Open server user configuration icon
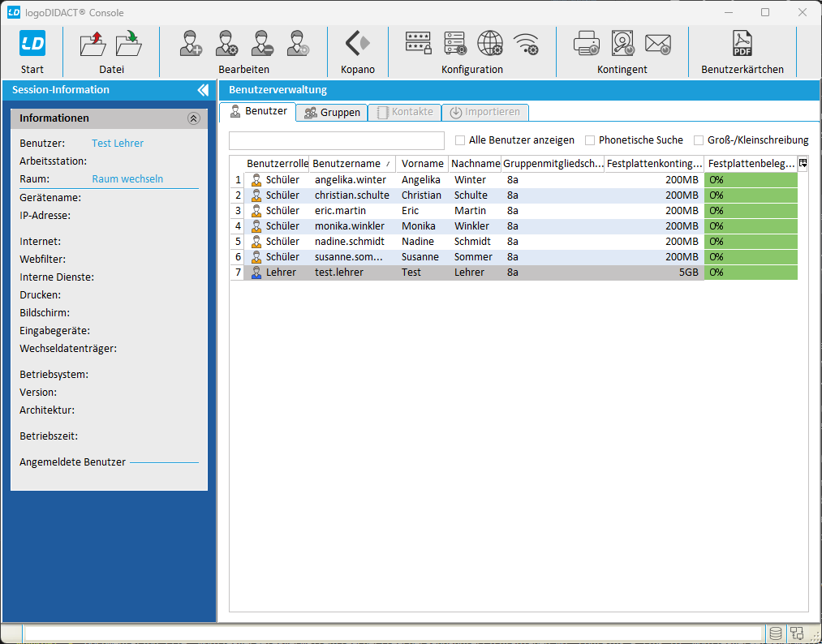 454,44
